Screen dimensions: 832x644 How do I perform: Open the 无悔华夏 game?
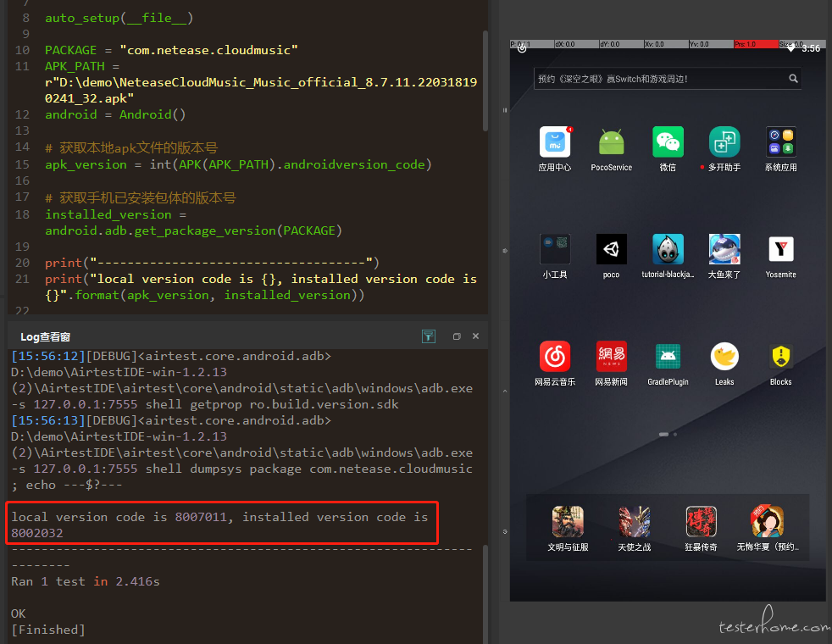click(768, 521)
